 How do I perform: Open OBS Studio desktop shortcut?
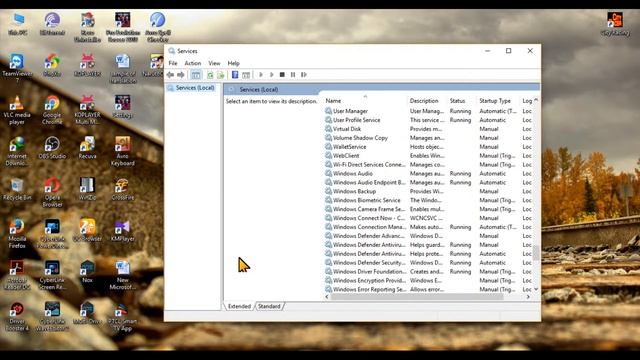52,148
